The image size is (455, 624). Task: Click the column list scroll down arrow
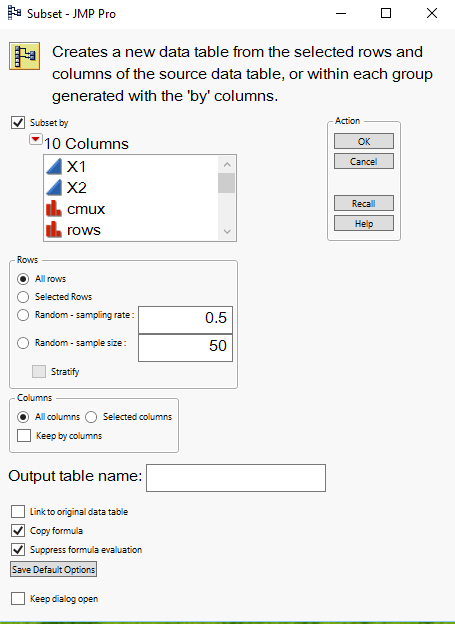227,232
